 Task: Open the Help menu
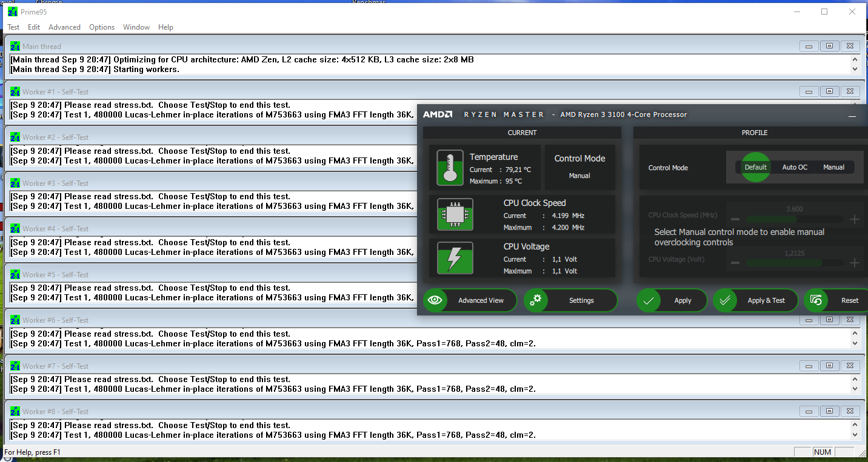click(165, 27)
